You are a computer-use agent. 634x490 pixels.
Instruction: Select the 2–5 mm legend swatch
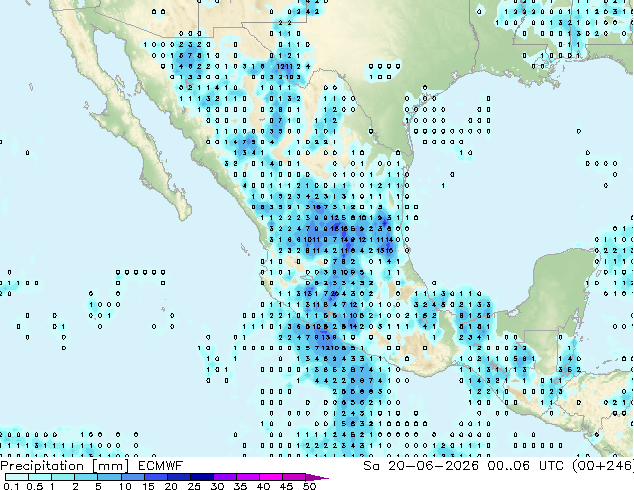pos(86,477)
